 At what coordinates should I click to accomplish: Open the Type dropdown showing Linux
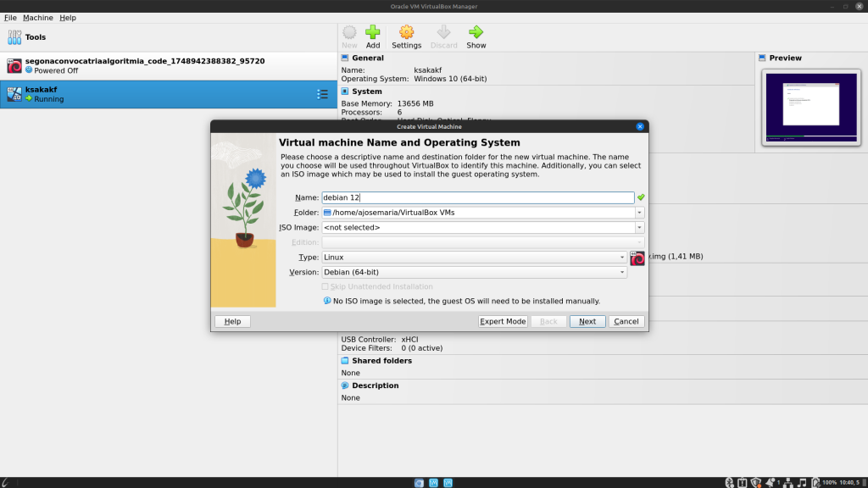coord(475,258)
